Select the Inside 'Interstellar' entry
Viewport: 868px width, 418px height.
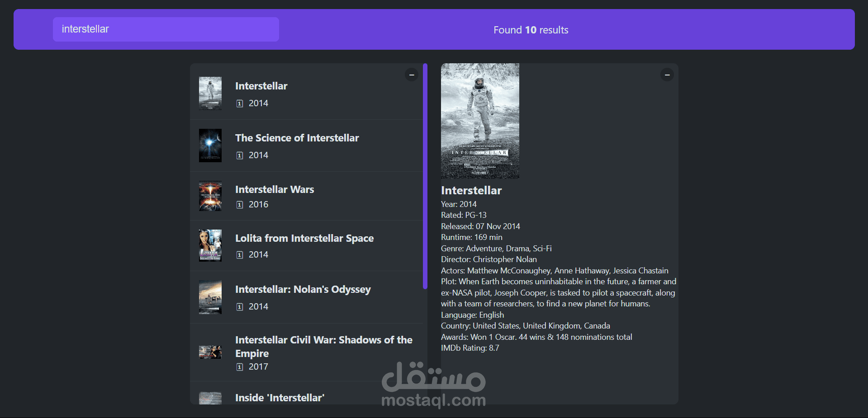point(307,393)
